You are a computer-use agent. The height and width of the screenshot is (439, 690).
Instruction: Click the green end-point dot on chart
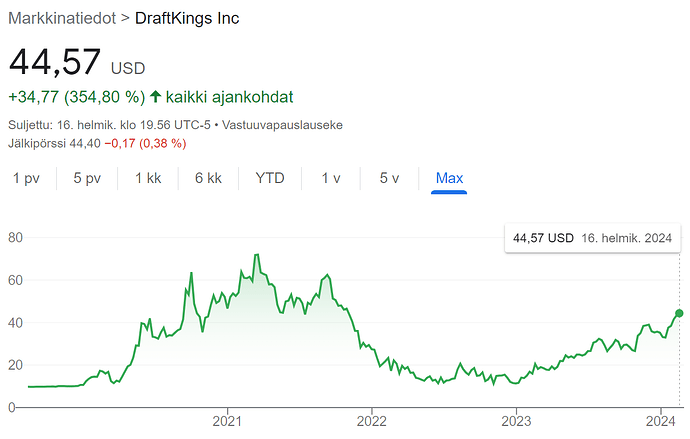pyautogui.click(x=679, y=313)
